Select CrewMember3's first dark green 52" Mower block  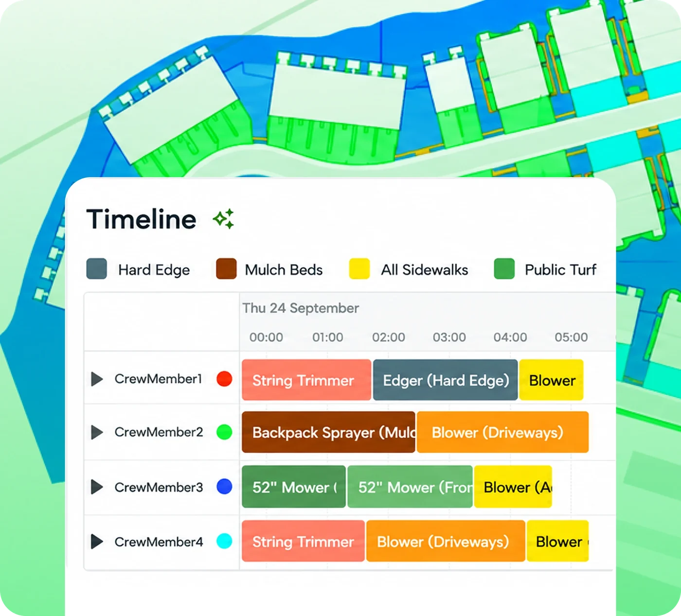[294, 487]
